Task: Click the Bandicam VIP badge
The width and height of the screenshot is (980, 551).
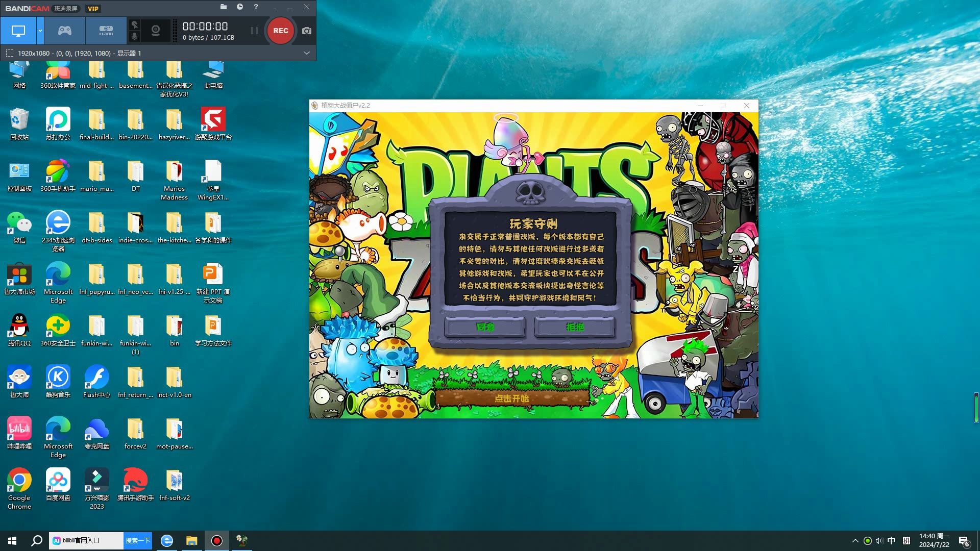Action: [93, 9]
